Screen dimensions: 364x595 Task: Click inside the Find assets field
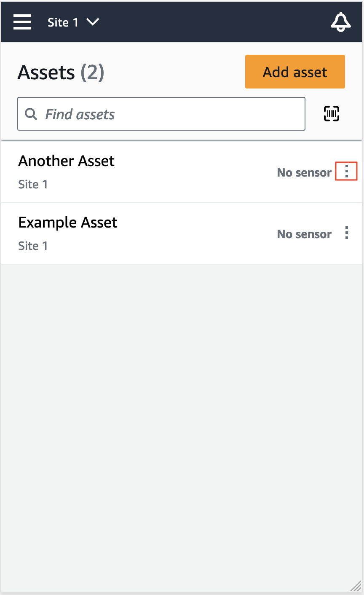coord(161,114)
